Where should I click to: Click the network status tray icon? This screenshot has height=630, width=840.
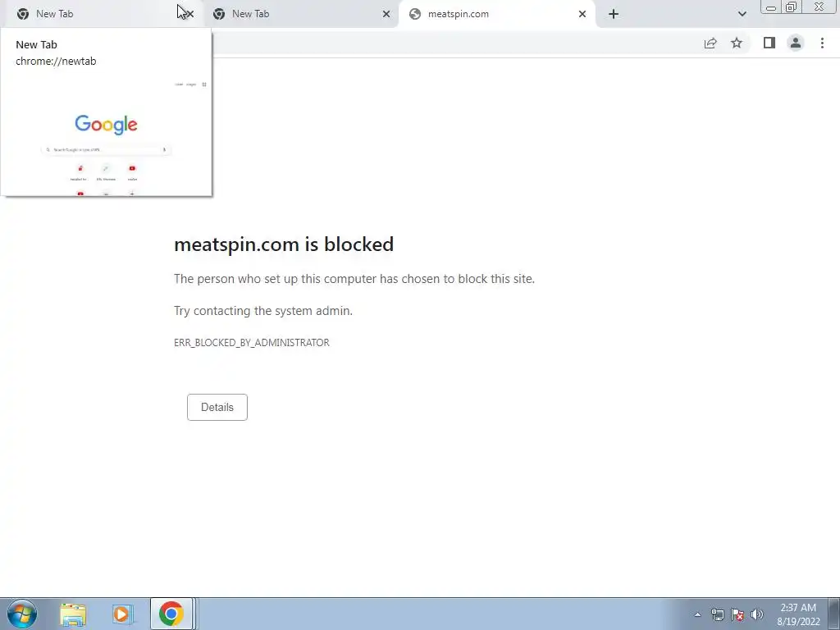(717, 614)
